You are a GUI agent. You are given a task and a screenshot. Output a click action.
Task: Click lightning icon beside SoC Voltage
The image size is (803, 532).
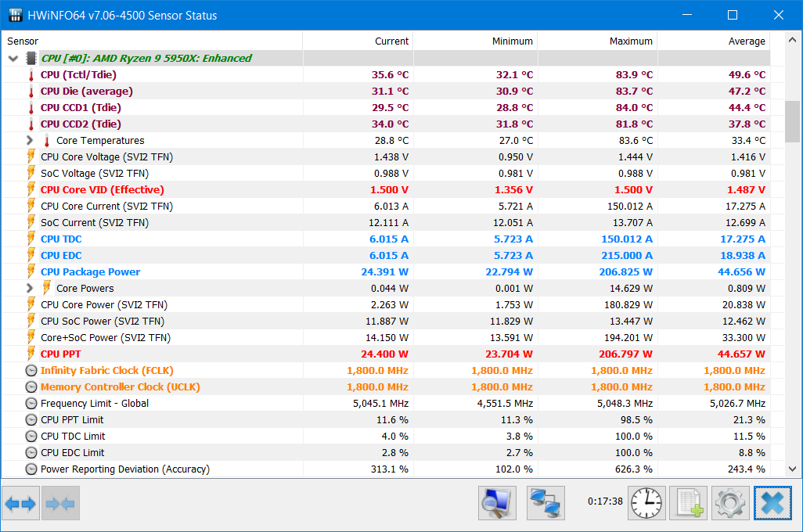[x=31, y=173]
